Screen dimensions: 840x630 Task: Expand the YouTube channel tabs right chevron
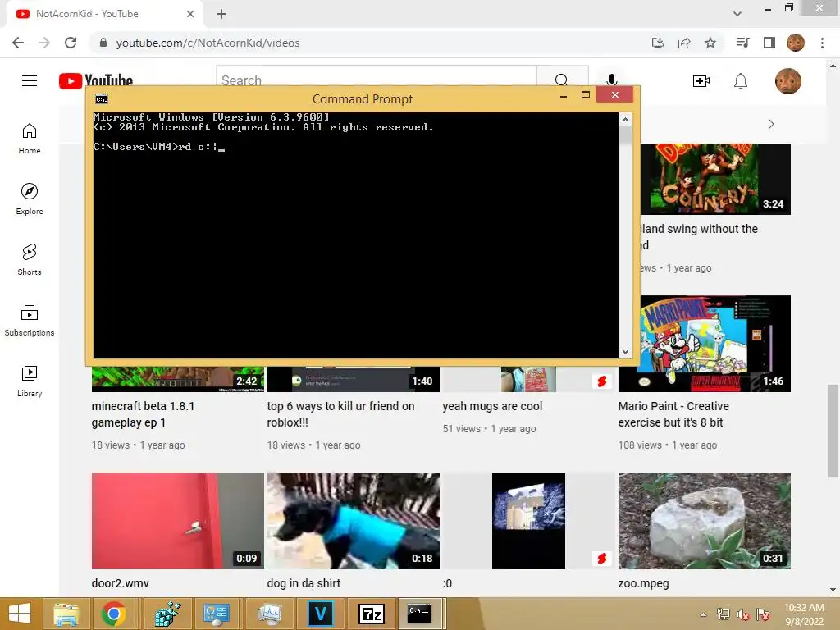click(x=771, y=125)
